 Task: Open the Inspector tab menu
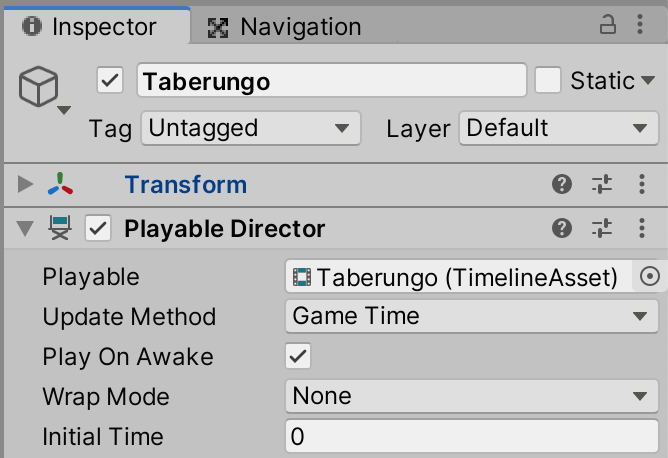coord(642,25)
